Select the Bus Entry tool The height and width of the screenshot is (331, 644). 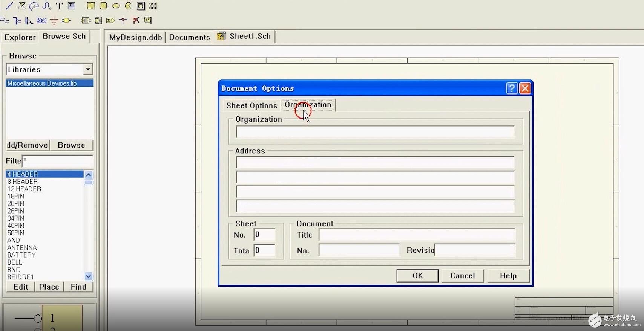(x=29, y=20)
